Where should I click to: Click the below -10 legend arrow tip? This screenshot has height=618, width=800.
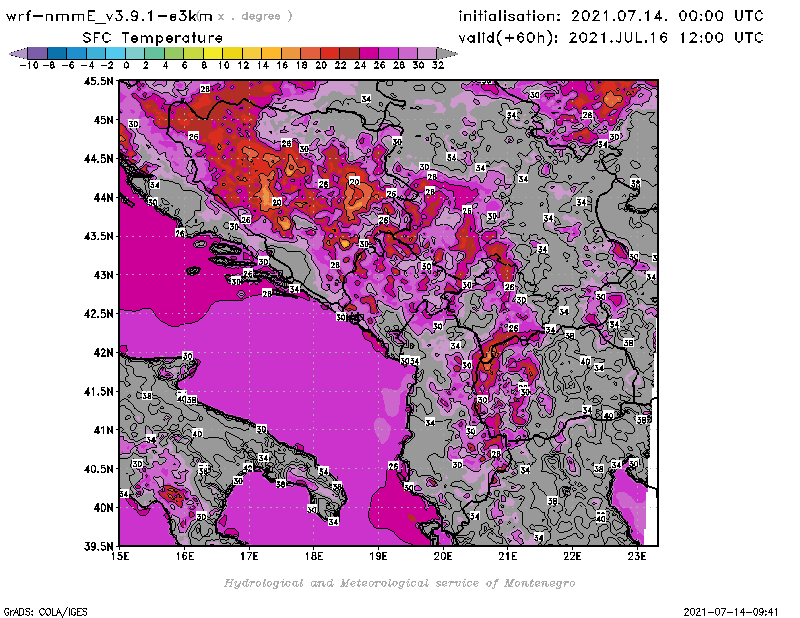click(18, 53)
